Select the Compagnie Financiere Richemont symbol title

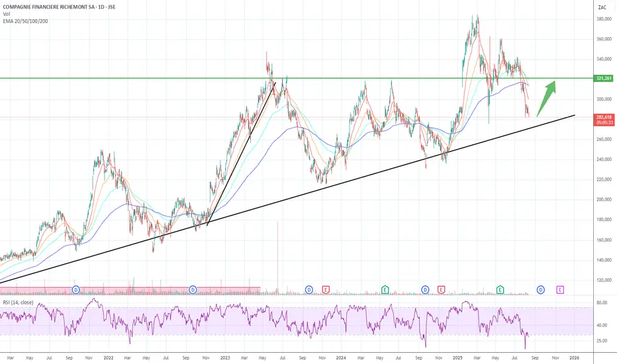tap(59, 7)
